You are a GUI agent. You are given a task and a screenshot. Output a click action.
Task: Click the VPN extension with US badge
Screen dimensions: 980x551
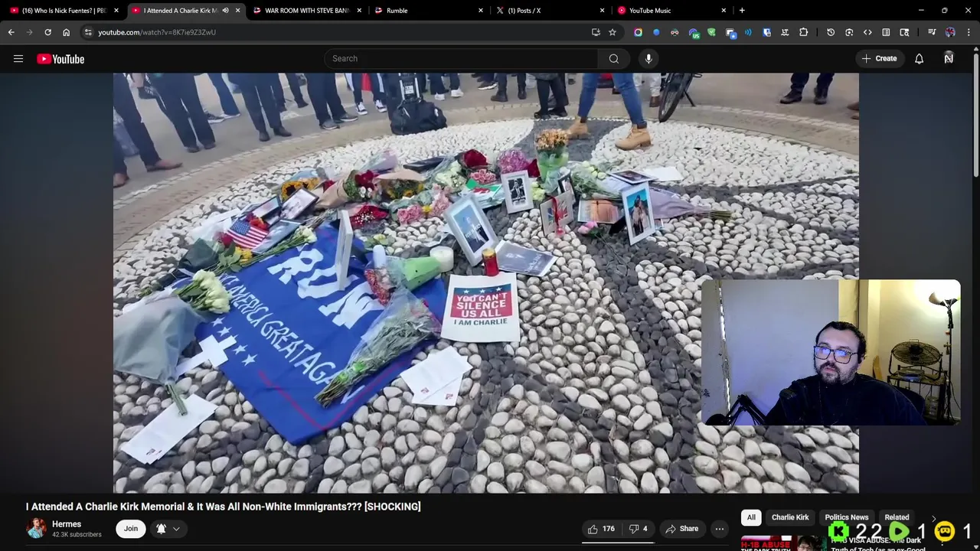coord(694,33)
